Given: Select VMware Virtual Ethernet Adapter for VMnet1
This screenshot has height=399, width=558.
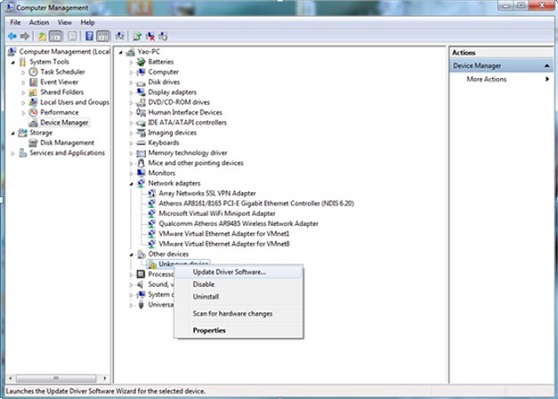Looking at the screenshot, I should coord(224,234).
